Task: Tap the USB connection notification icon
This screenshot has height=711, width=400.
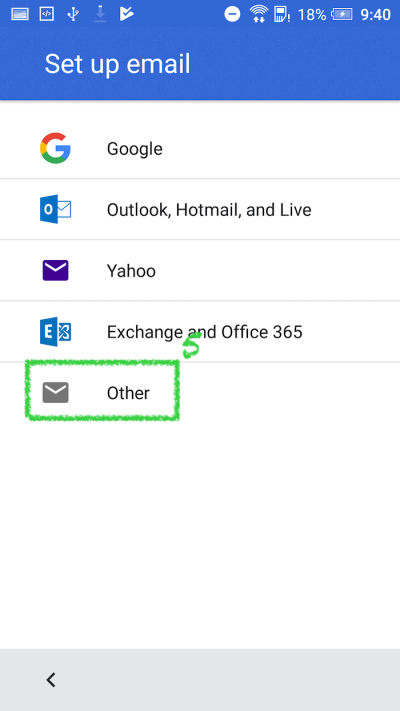Action: point(73,15)
